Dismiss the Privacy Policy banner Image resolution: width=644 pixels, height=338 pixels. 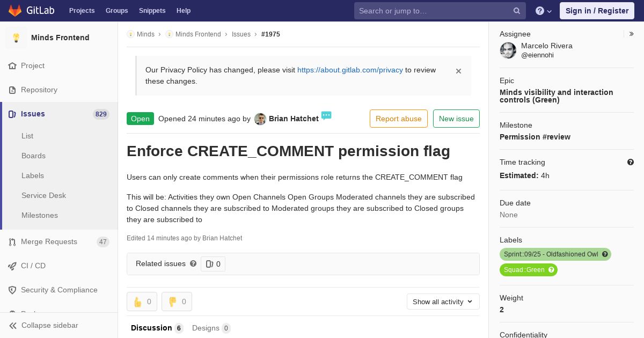click(x=458, y=71)
